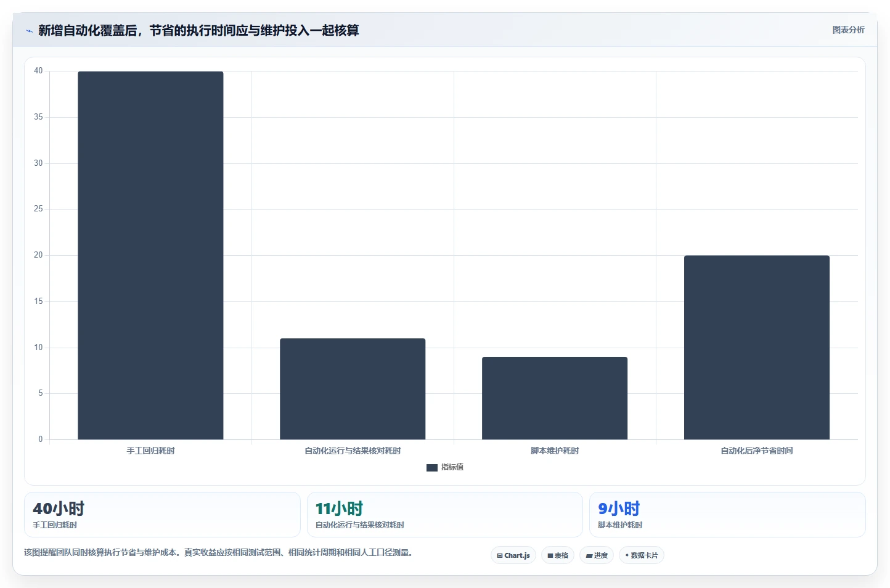Click the 脚本维护耗时 bar in chart
Viewport: 890px width, 588px height.
[555, 398]
